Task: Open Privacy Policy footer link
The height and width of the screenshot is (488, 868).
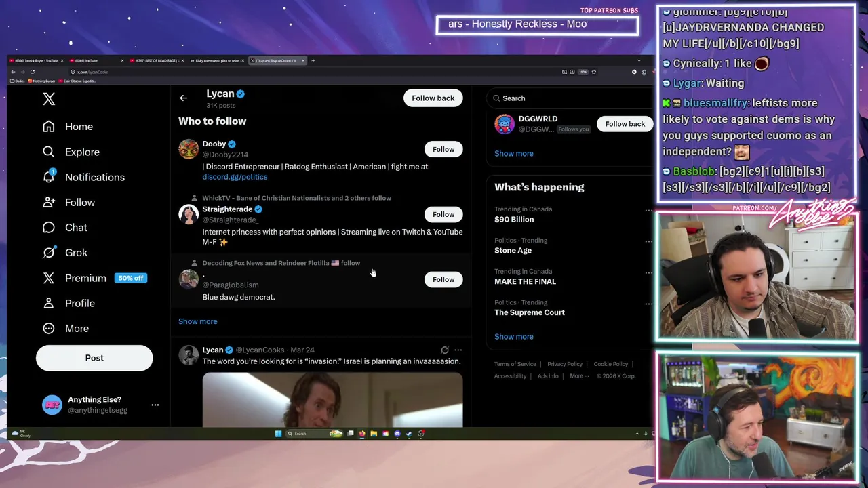Action: (565, 364)
